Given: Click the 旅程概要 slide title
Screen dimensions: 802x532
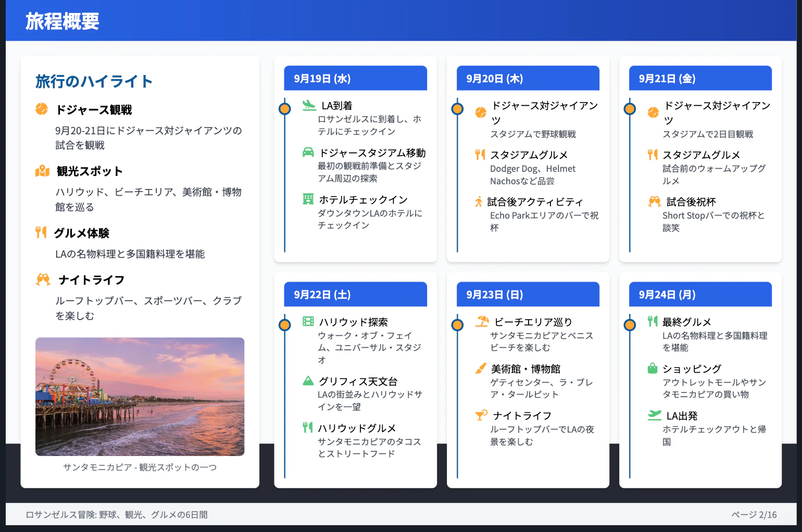Looking at the screenshot, I should 62,21.
